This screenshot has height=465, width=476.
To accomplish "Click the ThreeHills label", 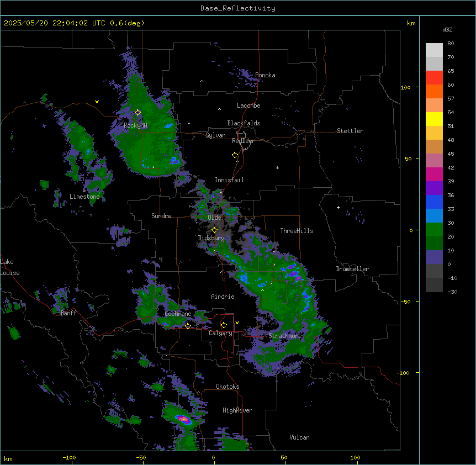I will (x=297, y=231).
